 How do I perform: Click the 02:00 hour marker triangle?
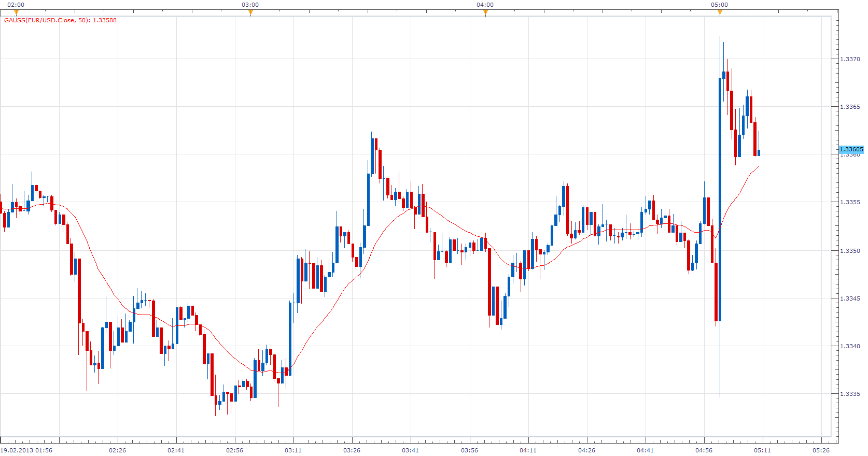click(x=16, y=12)
